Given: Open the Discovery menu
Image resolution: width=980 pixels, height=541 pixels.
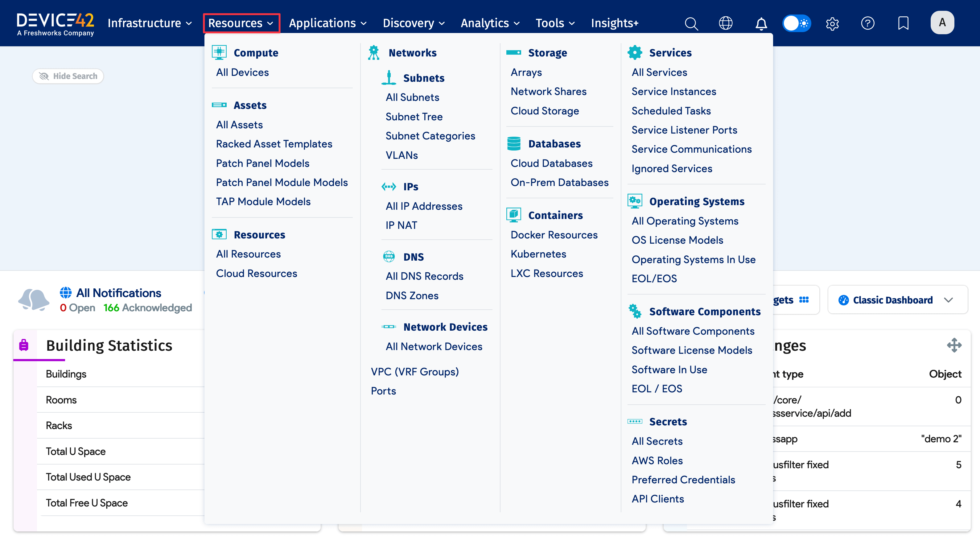Looking at the screenshot, I should click(413, 23).
